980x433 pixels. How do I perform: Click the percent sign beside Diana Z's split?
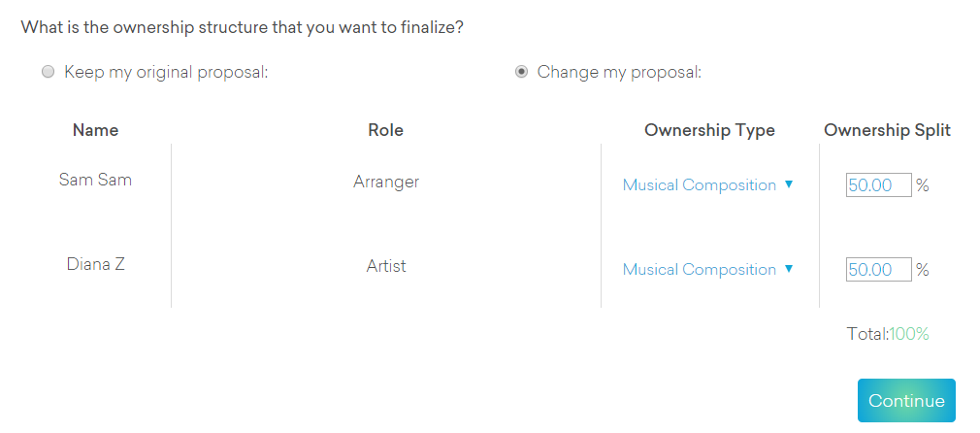(923, 270)
